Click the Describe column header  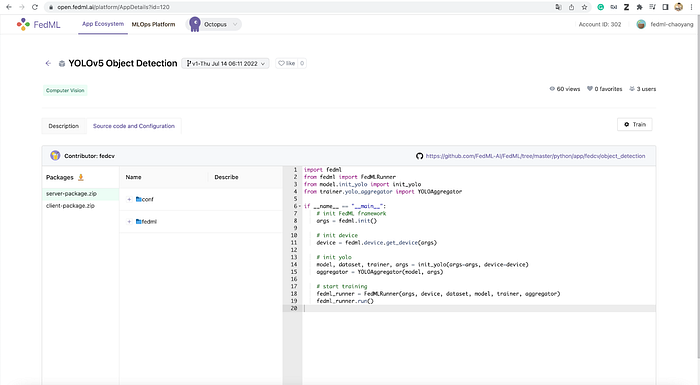click(226, 177)
